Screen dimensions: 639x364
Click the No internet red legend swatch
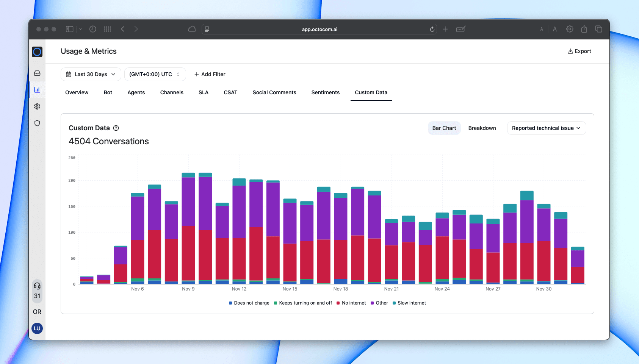338,303
